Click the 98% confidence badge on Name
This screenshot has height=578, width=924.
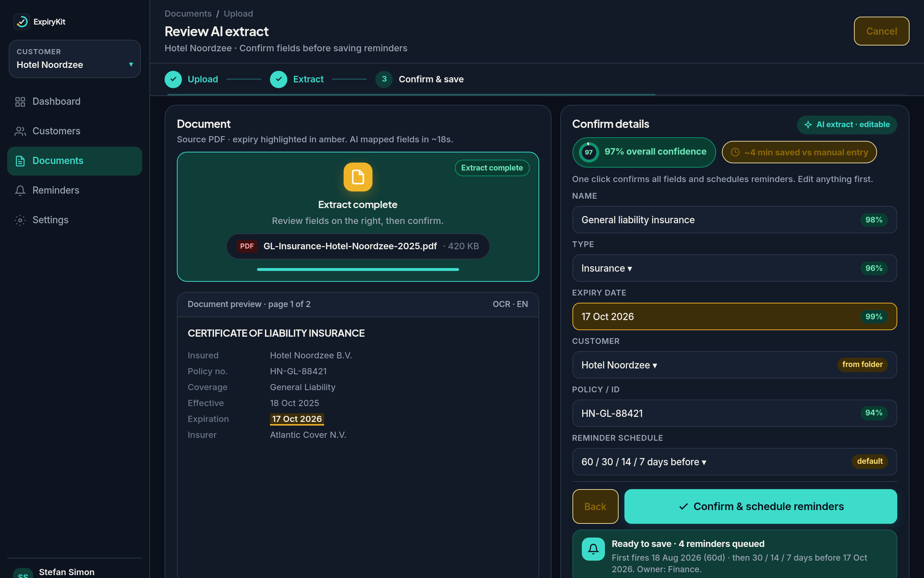(873, 220)
